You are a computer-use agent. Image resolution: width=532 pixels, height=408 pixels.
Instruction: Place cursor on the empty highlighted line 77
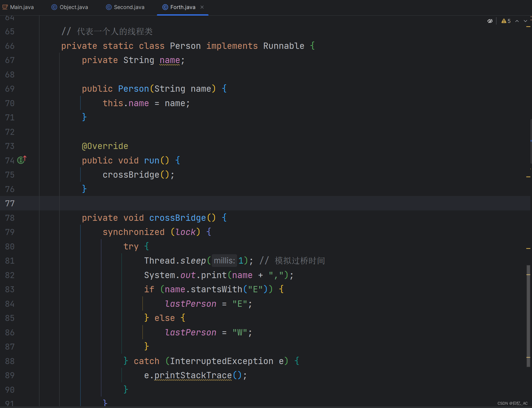point(245,203)
